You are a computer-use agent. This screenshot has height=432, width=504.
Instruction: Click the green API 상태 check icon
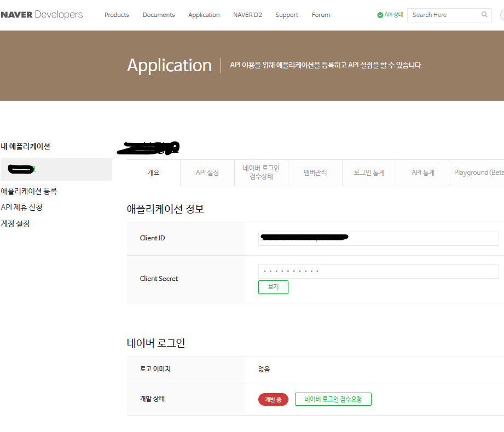(380, 15)
